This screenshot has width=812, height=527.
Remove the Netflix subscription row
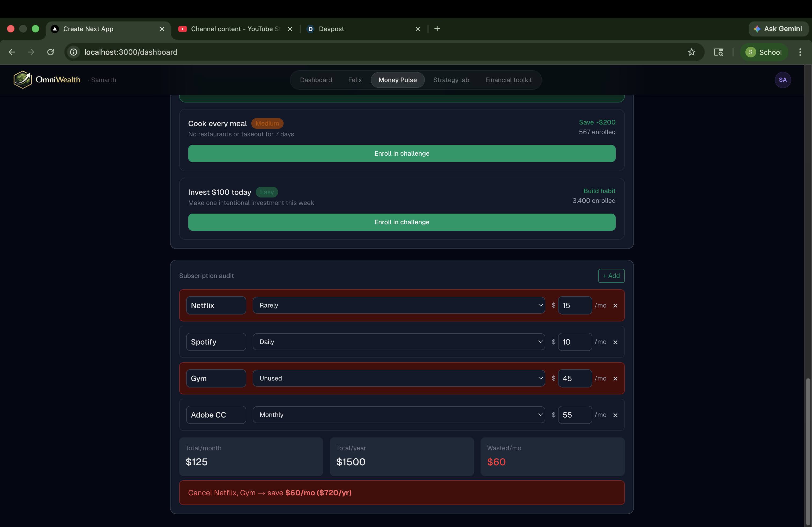pyautogui.click(x=615, y=306)
